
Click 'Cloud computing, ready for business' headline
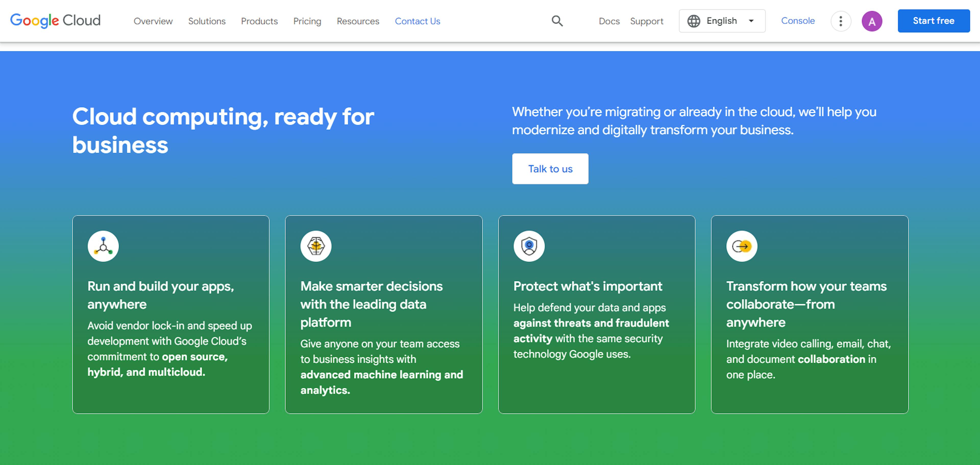click(223, 130)
